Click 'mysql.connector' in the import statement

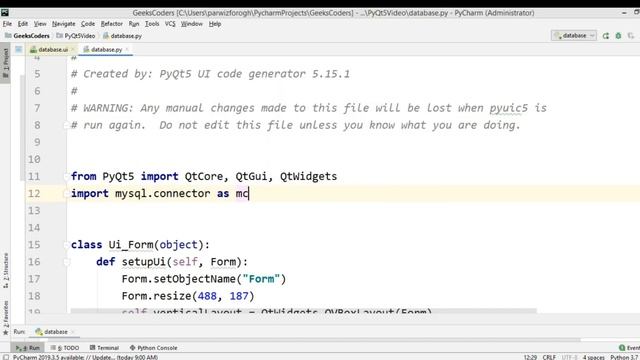point(162,193)
